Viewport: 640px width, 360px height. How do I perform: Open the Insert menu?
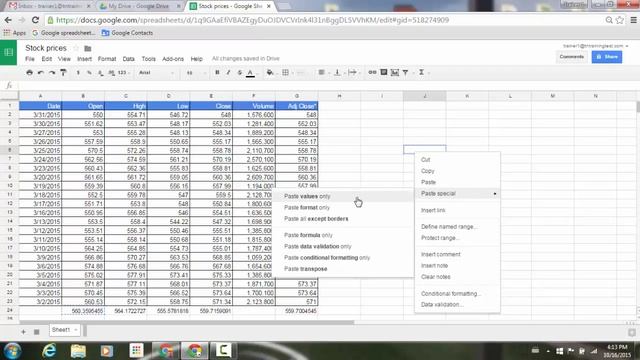pos(84,59)
